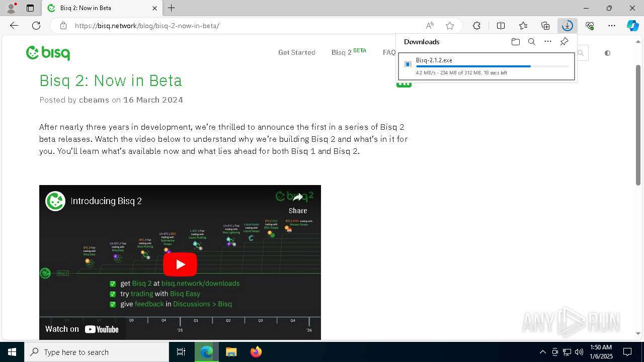Open Browser essentials heart icon

[590, 26]
